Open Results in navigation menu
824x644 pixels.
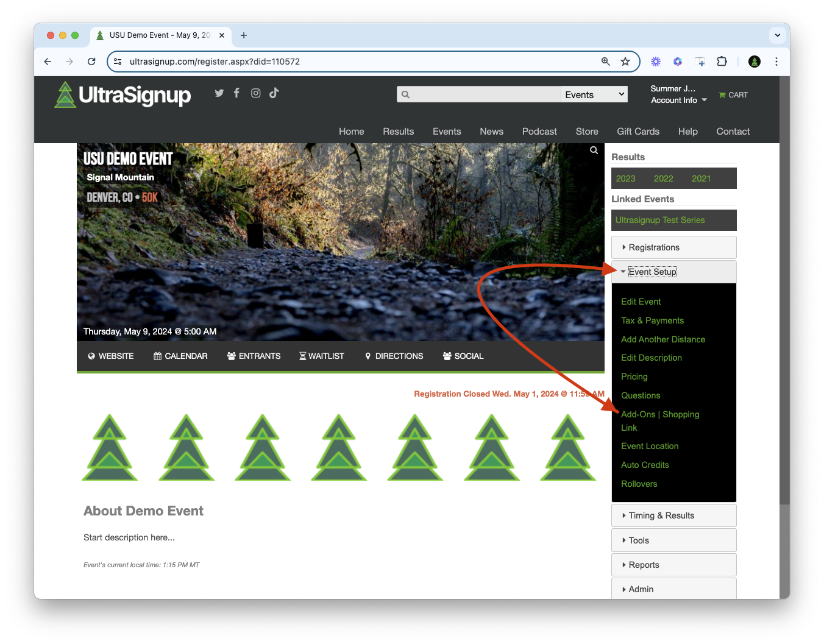point(399,132)
